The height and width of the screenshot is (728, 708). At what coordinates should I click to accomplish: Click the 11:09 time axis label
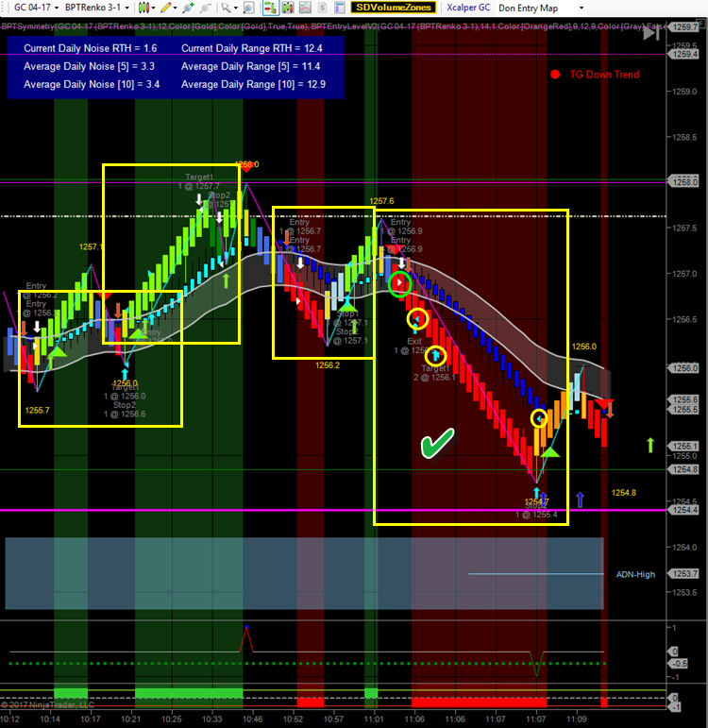[576, 720]
